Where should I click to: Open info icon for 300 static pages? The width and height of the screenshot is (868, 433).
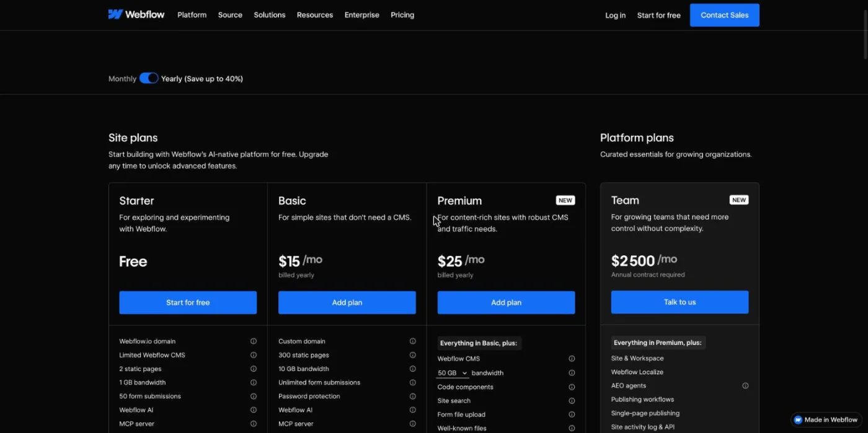pos(413,355)
